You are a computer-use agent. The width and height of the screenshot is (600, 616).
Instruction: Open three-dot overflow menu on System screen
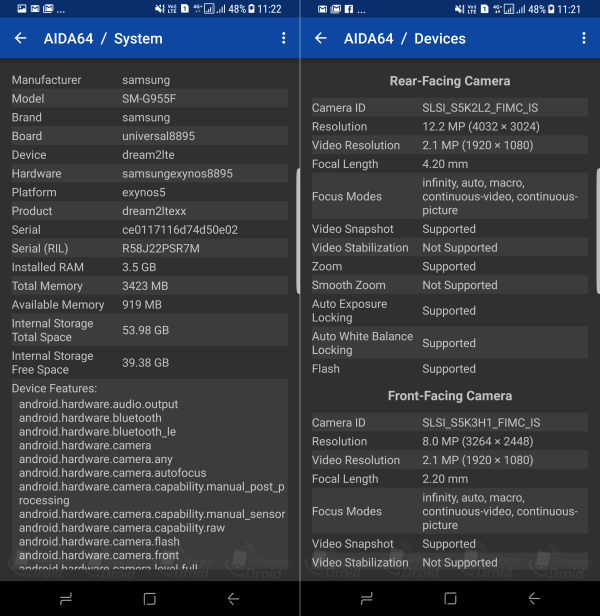click(284, 39)
